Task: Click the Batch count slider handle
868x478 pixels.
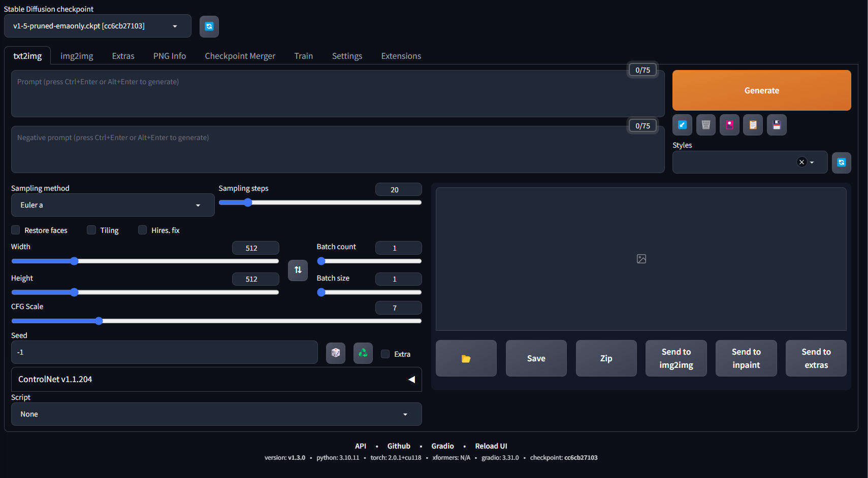Action: (321, 261)
